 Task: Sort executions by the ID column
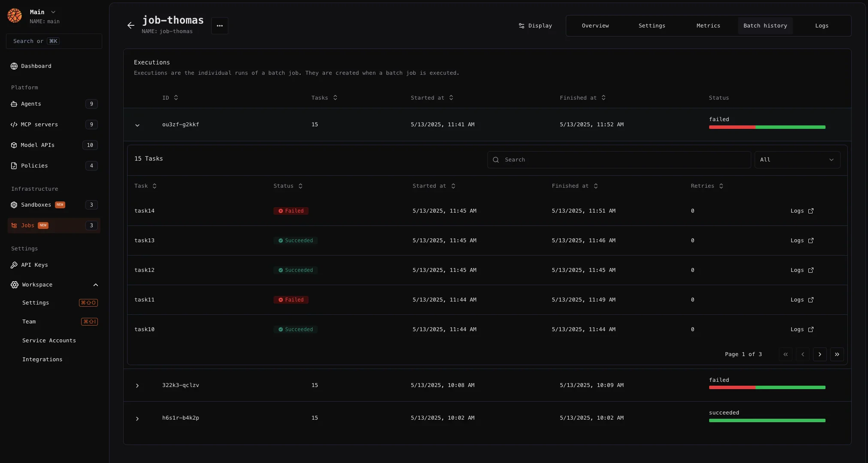click(x=170, y=98)
